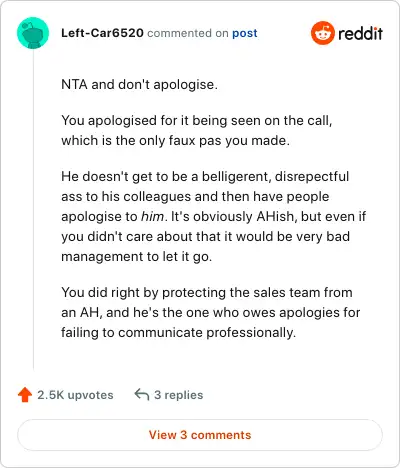Click the orange Reddit Snoo logo
Image resolution: width=400 pixels, height=468 pixels.
click(x=323, y=33)
